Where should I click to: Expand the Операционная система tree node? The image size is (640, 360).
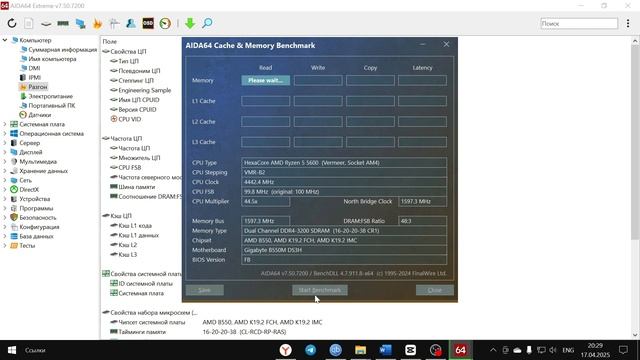coord(5,133)
